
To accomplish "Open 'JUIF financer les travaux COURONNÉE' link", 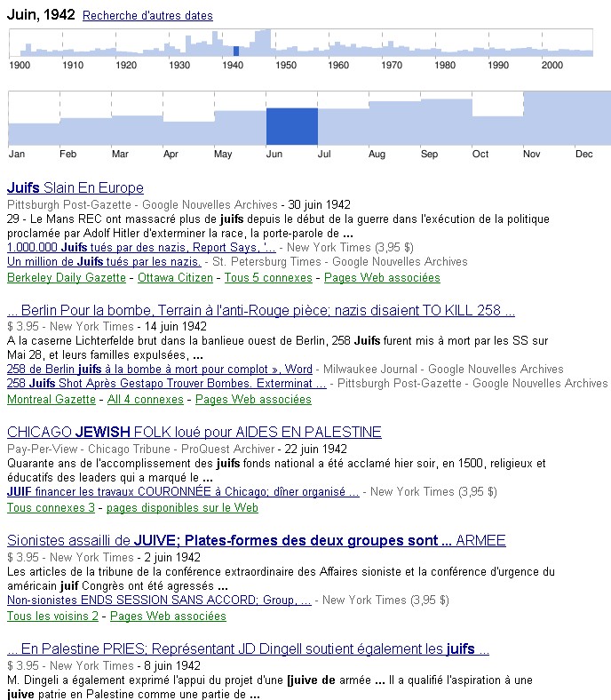I will tap(183, 492).
